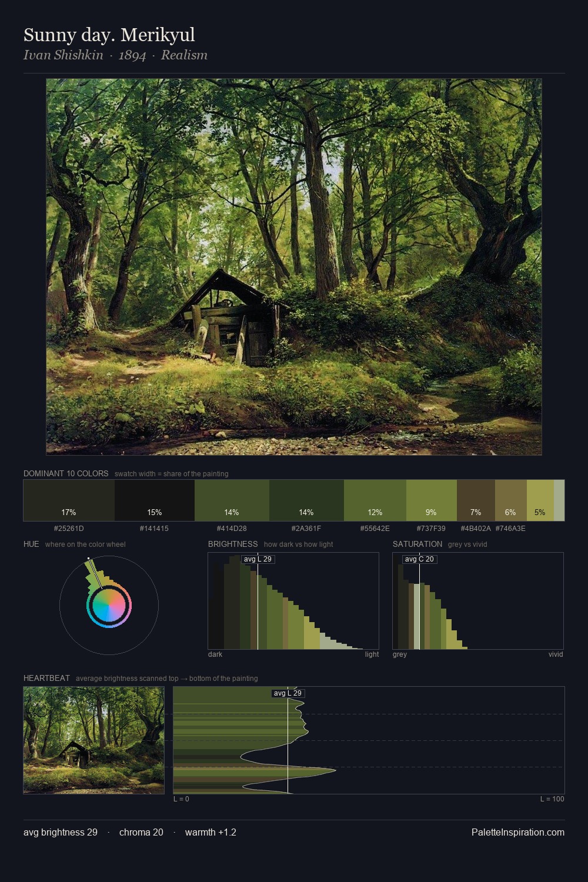Click 'swatch width = share of the painting' caption
Viewport: 588px width, 882px height.
171,474
